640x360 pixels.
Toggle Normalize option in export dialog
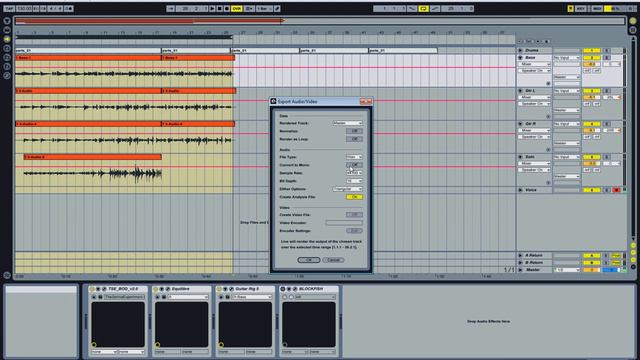(x=354, y=131)
